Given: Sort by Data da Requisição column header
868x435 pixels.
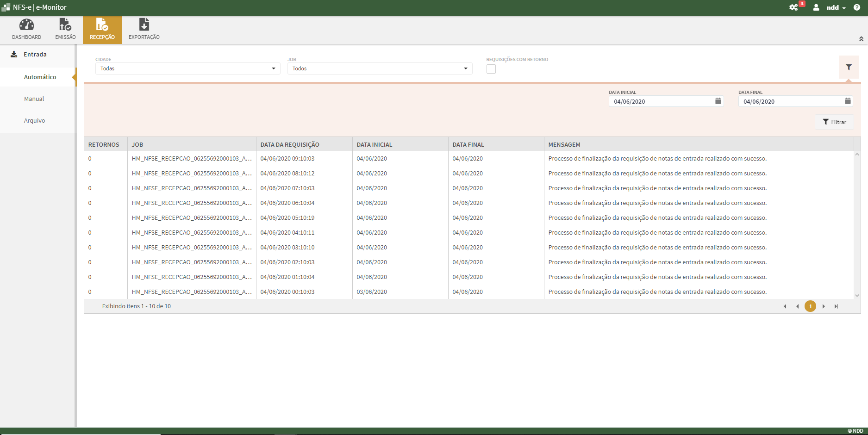Looking at the screenshot, I should coord(290,144).
